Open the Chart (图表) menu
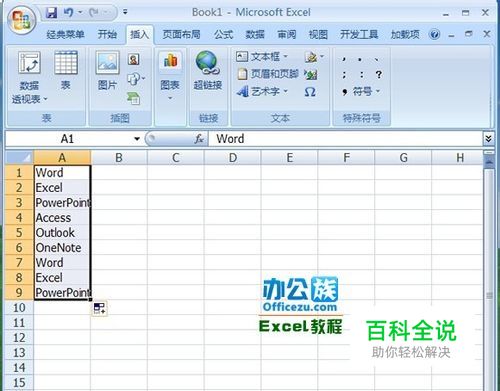This screenshot has width=500, height=391. tap(170, 76)
